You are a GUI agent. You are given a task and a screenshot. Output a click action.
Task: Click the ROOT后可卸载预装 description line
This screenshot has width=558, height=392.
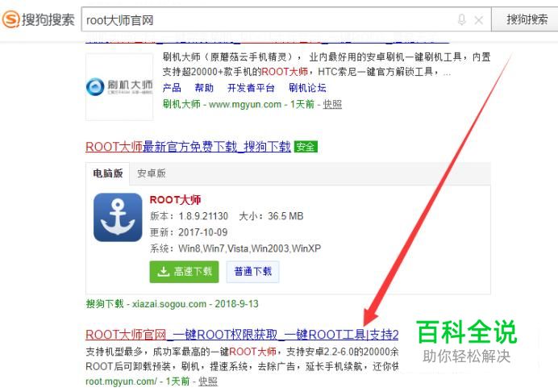click(242, 366)
